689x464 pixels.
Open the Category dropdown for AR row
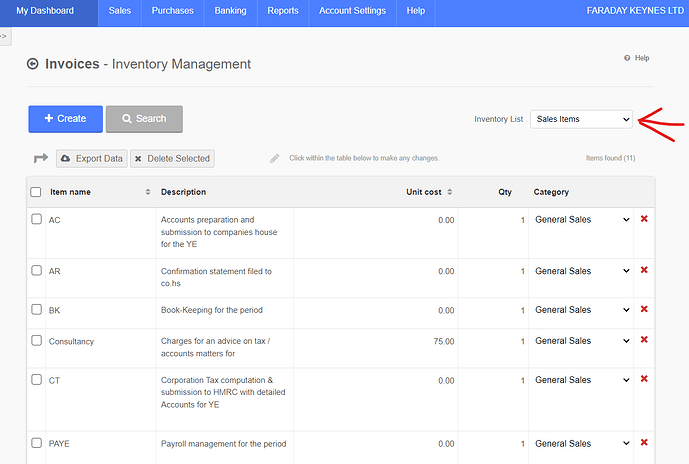pyautogui.click(x=582, y=271)
